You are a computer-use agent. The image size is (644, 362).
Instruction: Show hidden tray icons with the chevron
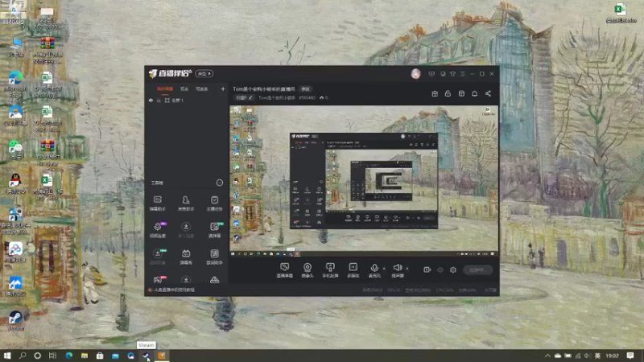tap(547, 356)
